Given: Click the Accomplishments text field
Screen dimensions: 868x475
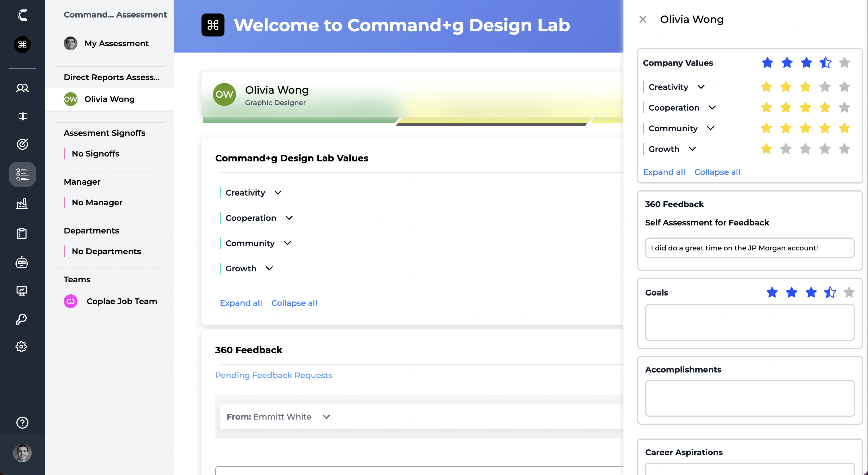Looking at the screenshot, I should pos(750,399).
